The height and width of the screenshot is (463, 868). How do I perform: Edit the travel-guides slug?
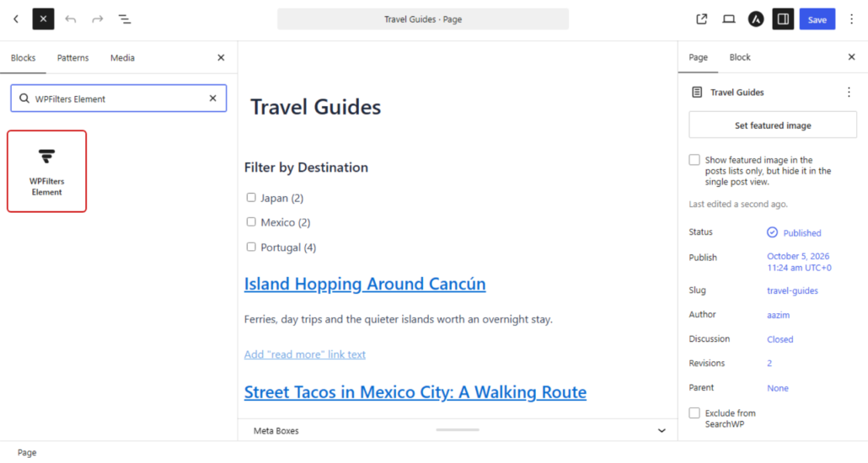792,290
